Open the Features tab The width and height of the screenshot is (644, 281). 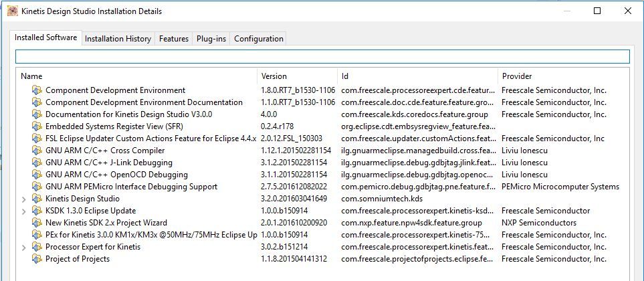pyautogui.click(x=173, y=39)
